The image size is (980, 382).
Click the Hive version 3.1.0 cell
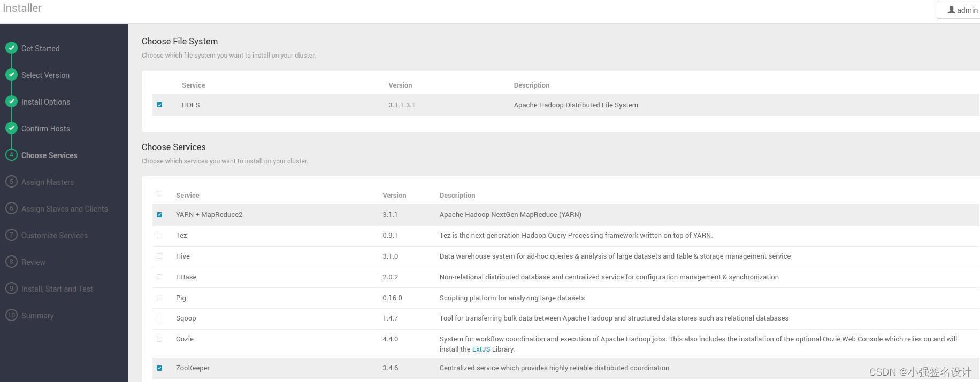390,256
